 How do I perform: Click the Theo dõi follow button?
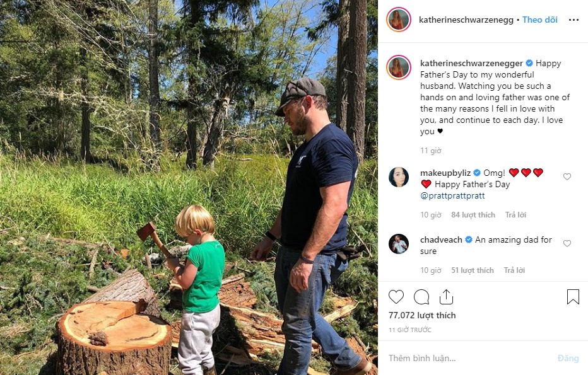540,20
